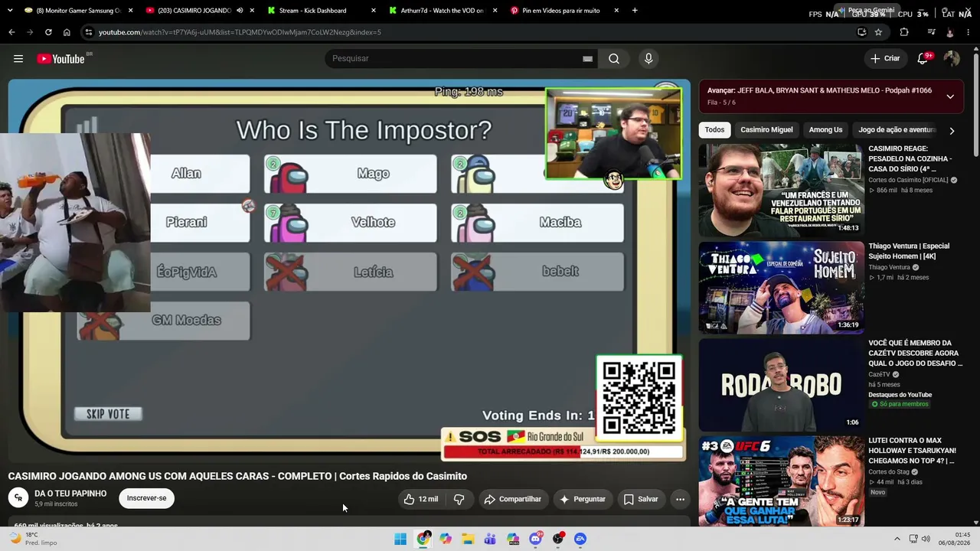
Task: Switch to the Pin em Videos tab
Action: (x=565, y=11)
